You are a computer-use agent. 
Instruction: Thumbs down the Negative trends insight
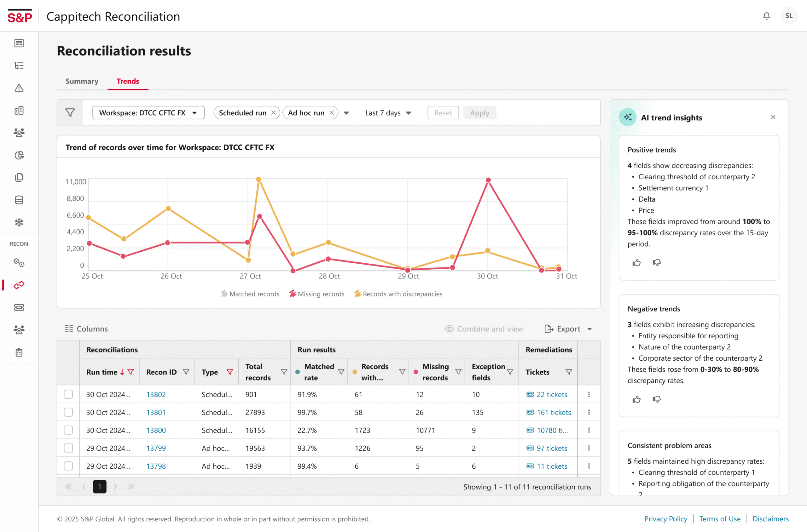(x=656, y=399)
